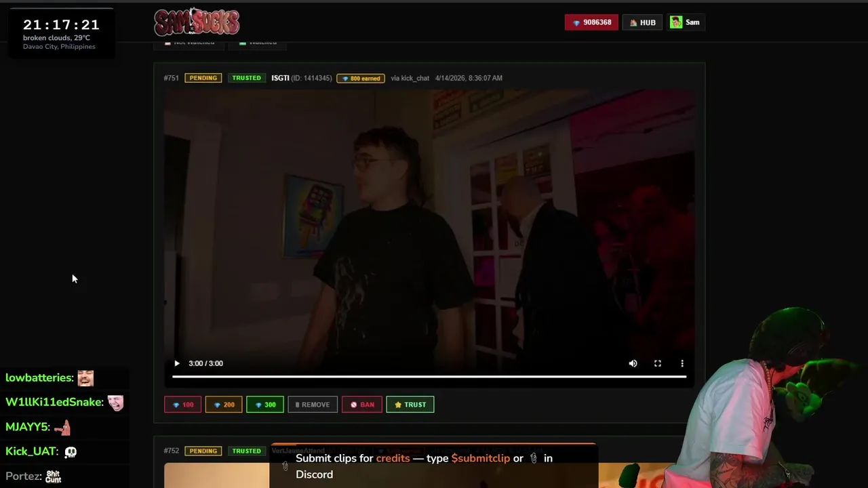Ban the submitter with BAN button
The width and height of the screenshot is (868, 488).
[362, 405]
